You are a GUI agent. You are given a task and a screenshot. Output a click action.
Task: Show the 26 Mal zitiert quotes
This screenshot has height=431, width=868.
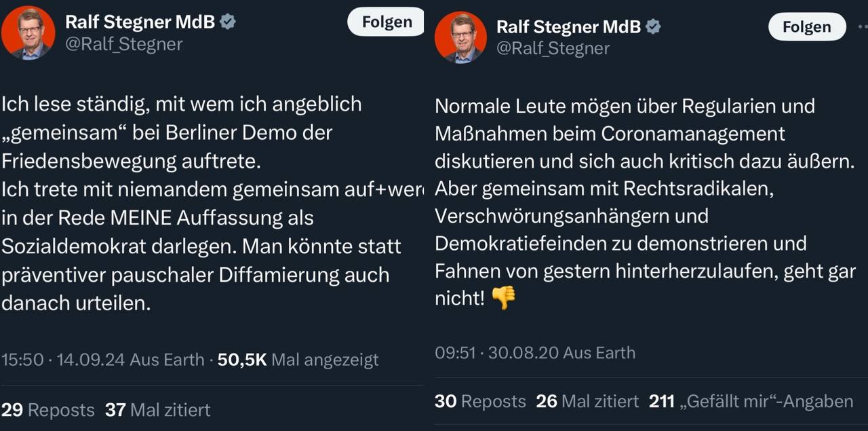(x=587, y=402)
